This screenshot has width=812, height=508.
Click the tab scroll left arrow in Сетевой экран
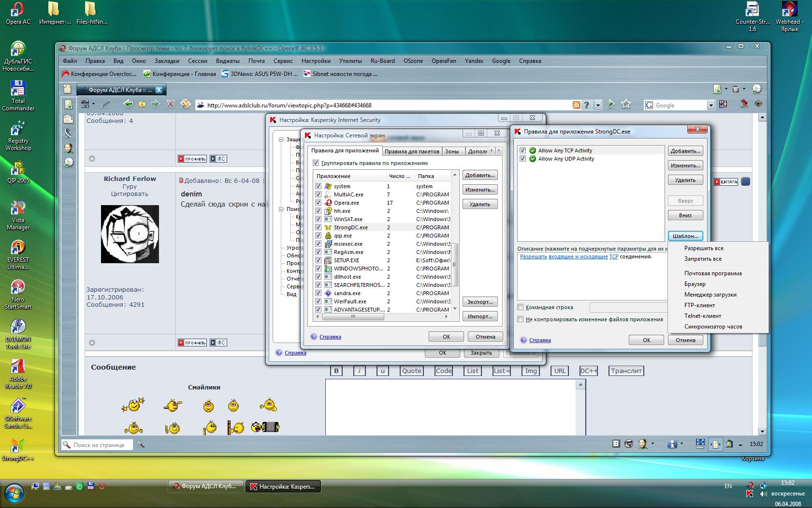tap(492, 150)
